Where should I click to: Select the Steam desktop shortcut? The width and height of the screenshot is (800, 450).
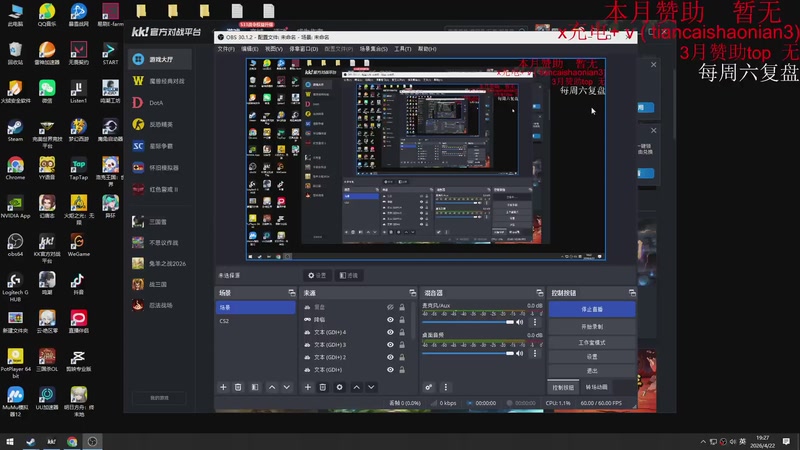point(15,131)
